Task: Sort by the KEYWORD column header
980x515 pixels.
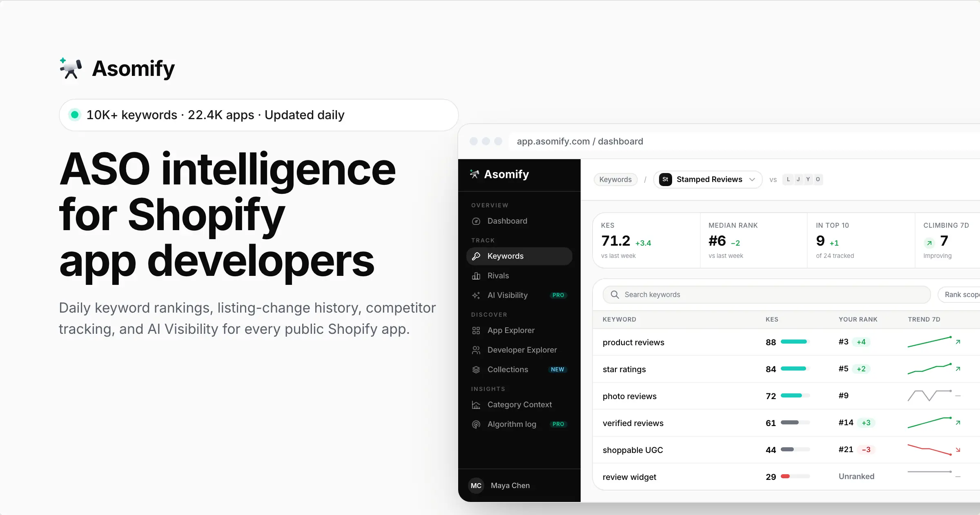Action: pos(619,320)
